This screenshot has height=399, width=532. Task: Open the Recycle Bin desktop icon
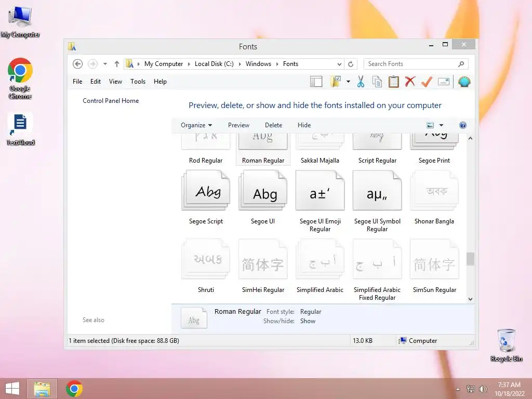click(506, 345)
